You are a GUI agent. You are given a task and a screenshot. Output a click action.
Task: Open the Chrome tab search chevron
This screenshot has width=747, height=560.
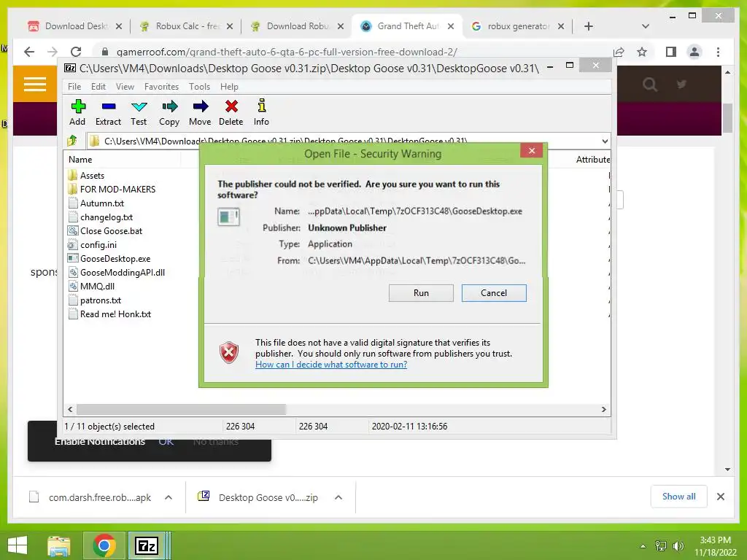point(646,26)
